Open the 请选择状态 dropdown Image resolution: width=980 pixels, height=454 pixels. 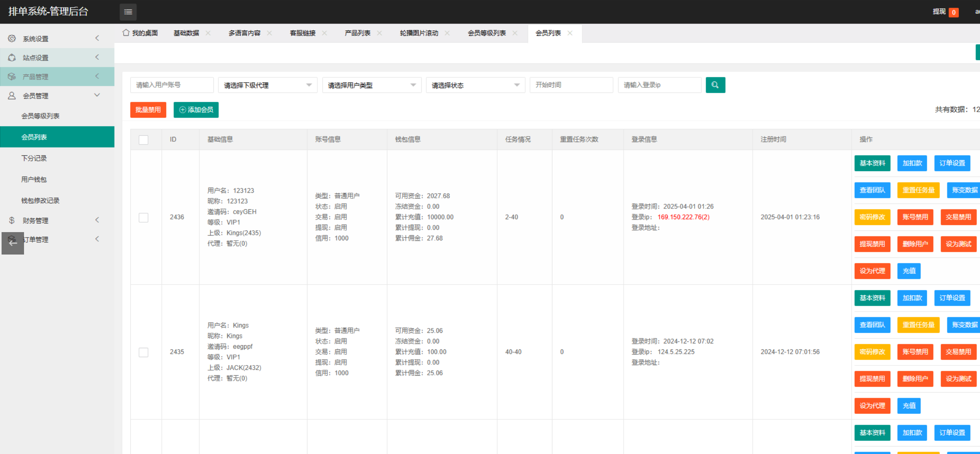475,85
